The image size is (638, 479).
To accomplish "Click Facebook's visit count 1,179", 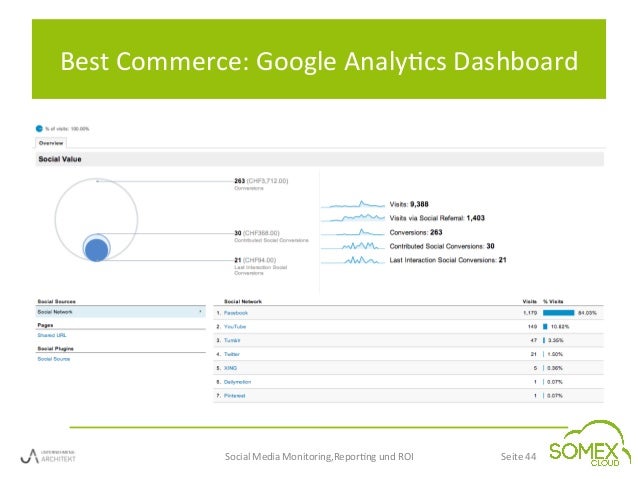I will click(x=530, y=313).
